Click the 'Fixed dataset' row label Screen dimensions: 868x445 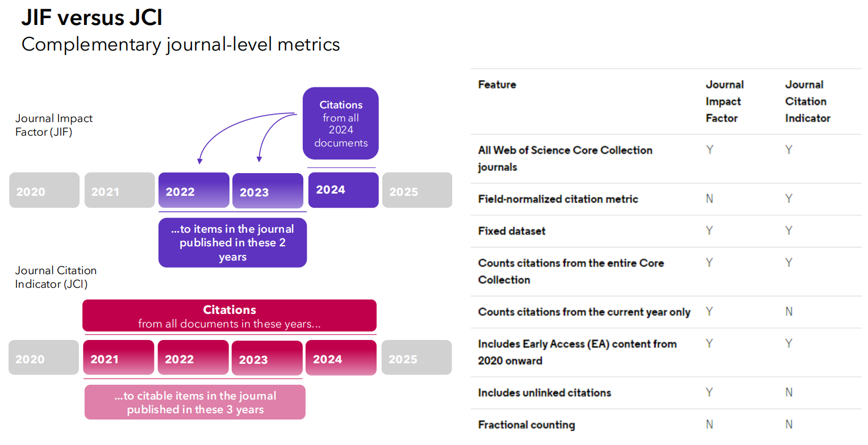click(512, 231)
